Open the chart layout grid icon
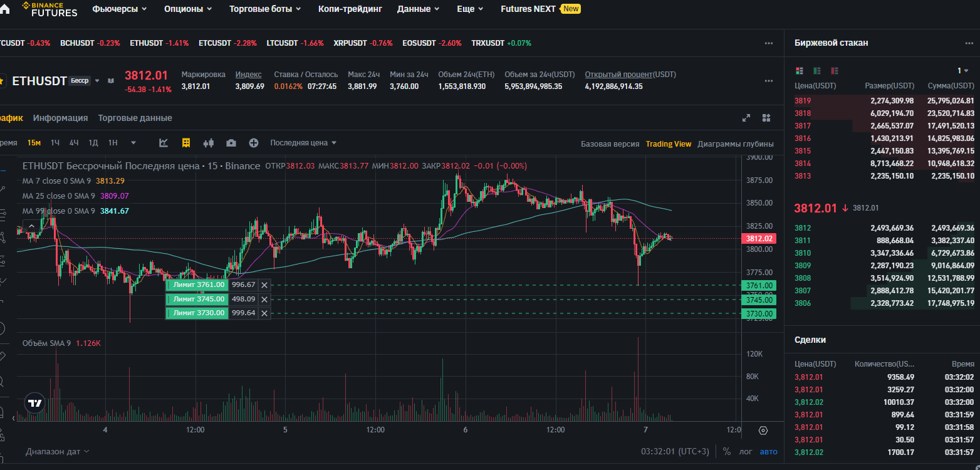This screenshot has height=470, width=980. point(766,118)
